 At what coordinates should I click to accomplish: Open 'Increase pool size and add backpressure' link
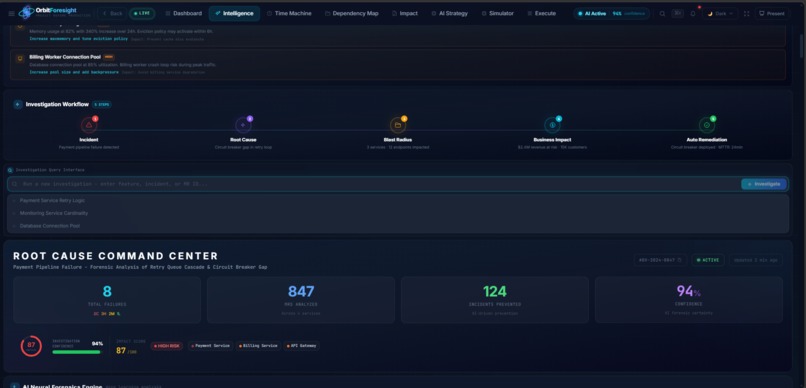point(74,72)
